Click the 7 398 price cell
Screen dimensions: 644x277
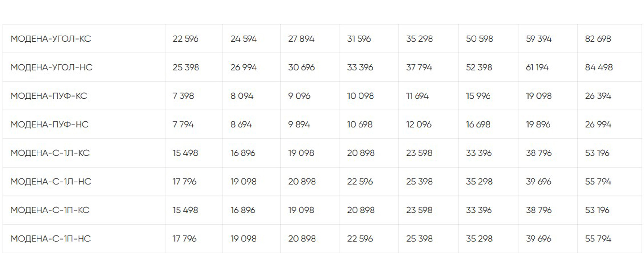pos(183,96)
